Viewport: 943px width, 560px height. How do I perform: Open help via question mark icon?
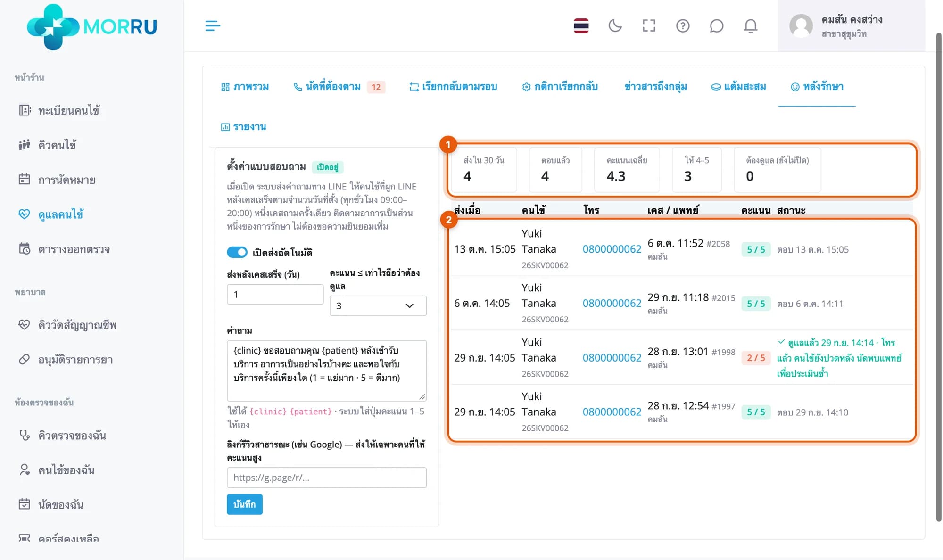tap(683, 26)
